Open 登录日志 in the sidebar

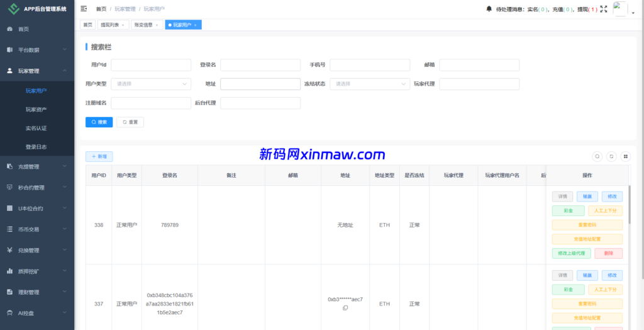click(36, 147)
